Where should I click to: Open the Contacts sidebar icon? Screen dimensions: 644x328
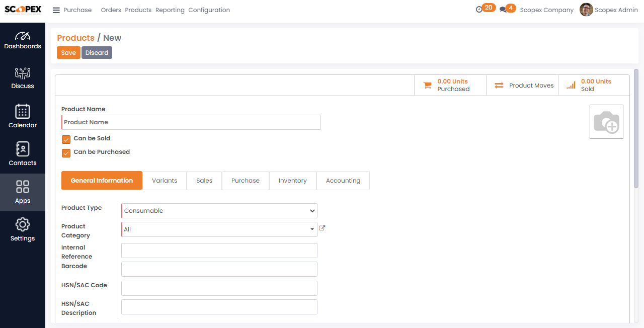pos(23,153)
